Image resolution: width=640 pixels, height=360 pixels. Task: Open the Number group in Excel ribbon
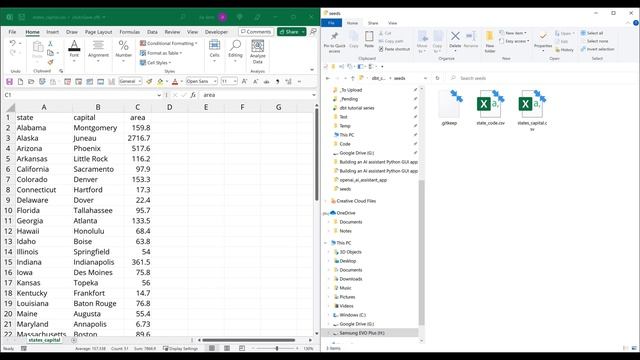coord(123,51)
